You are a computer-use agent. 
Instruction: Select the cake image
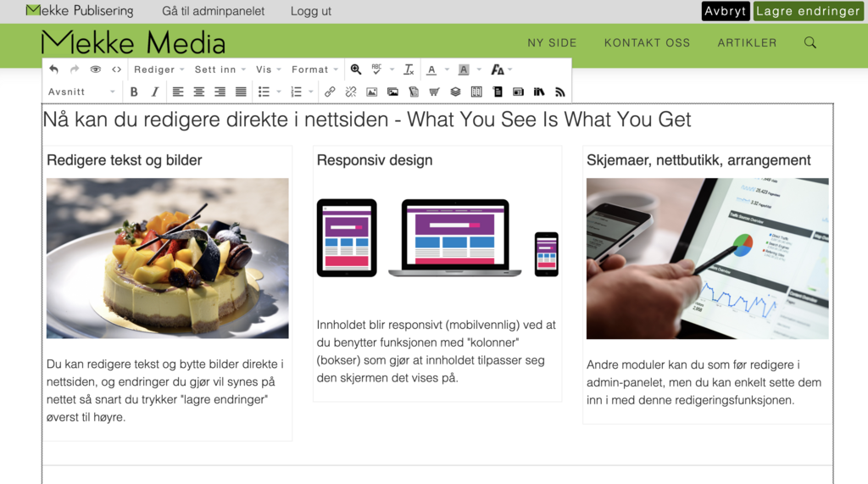point(168,258)
